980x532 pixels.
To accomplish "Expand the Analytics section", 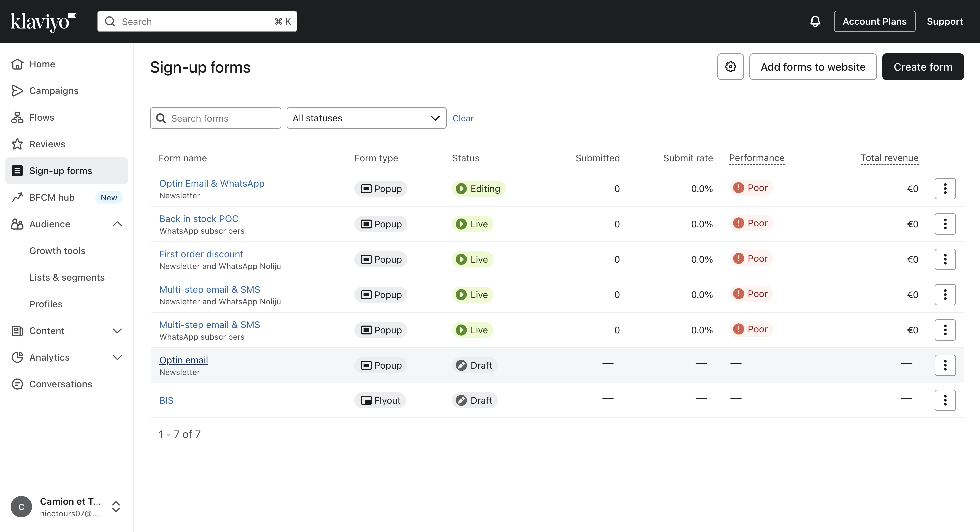I will [117, 357].
